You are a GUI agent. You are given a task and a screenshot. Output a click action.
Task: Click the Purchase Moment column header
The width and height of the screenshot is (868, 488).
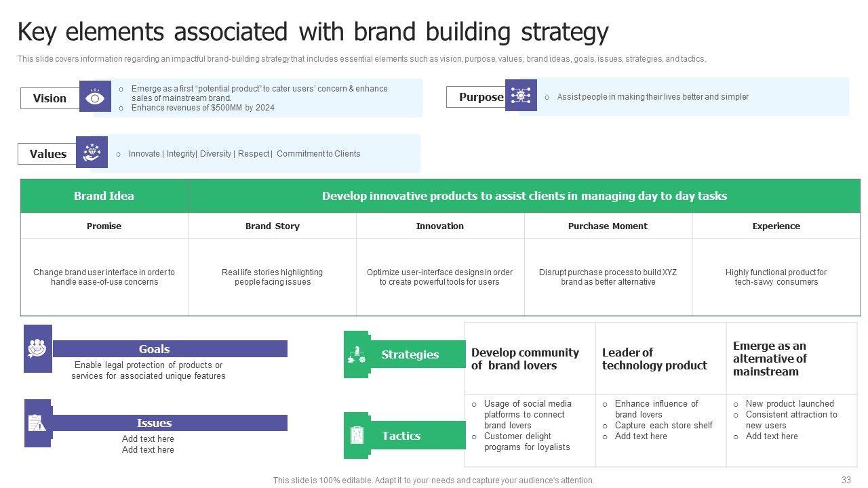click(x=608, y=226)
